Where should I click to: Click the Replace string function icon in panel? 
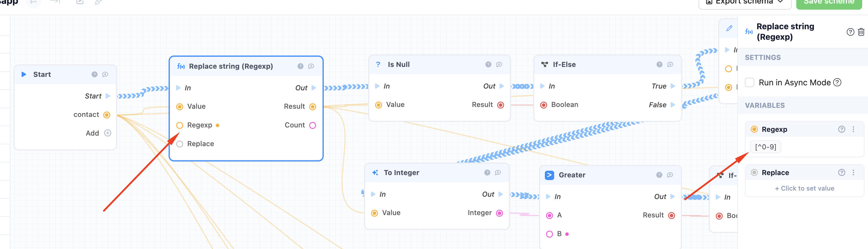coord(749,32)
